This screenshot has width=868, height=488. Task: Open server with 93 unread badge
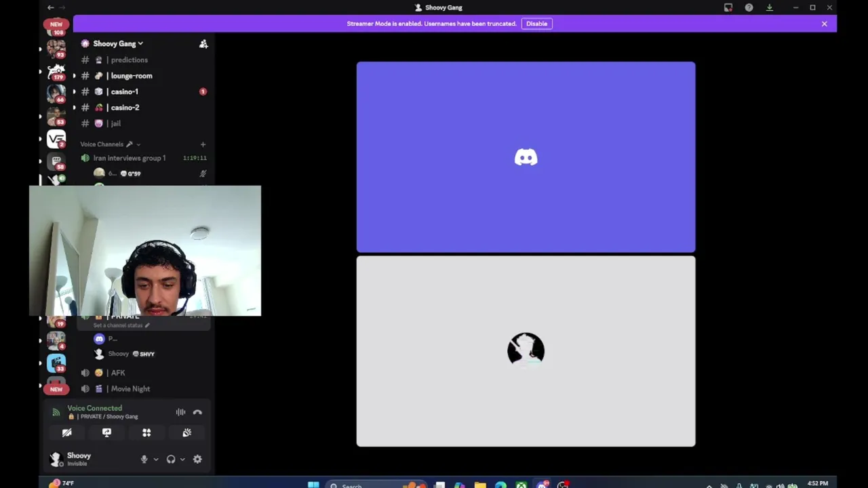[56, 49]
